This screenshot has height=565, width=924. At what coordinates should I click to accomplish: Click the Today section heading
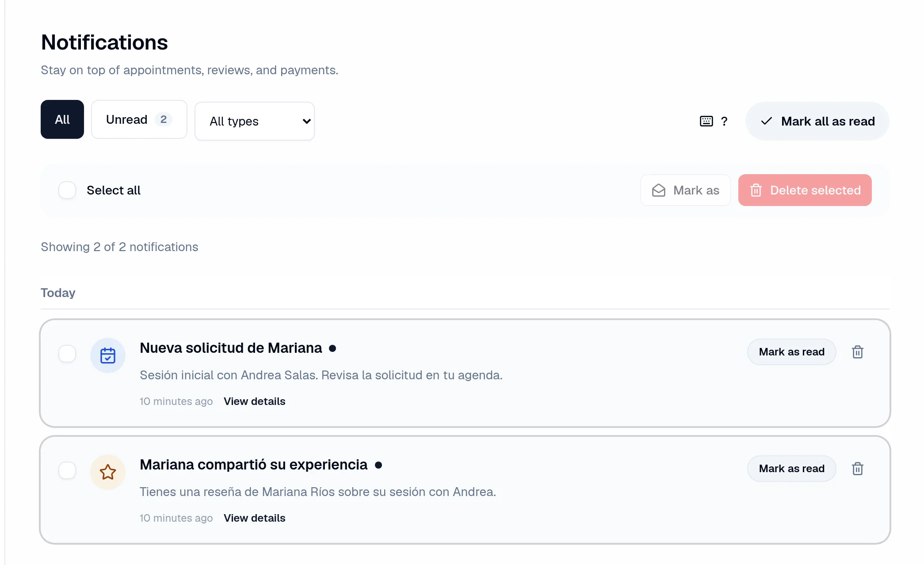58,293
